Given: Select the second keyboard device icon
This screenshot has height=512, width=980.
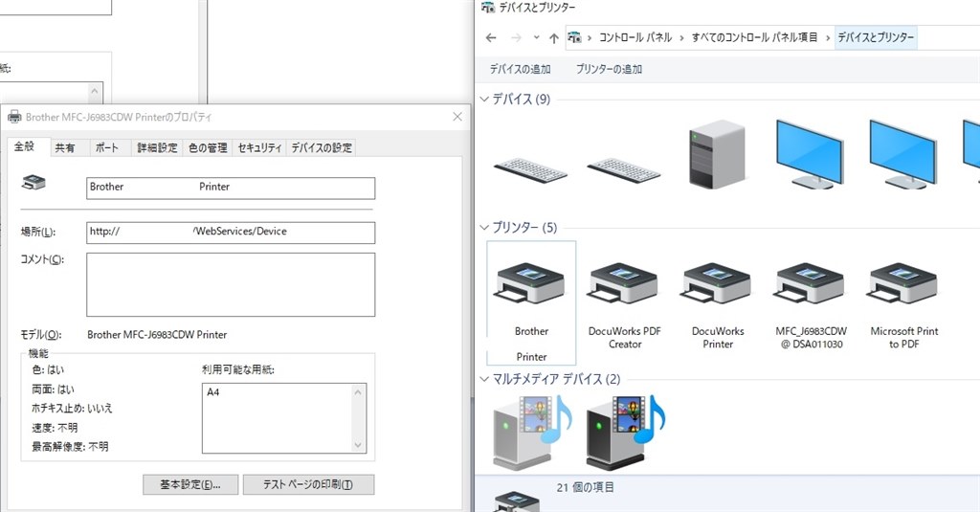Looking at the screenshot, I should [x=624, y=170].
